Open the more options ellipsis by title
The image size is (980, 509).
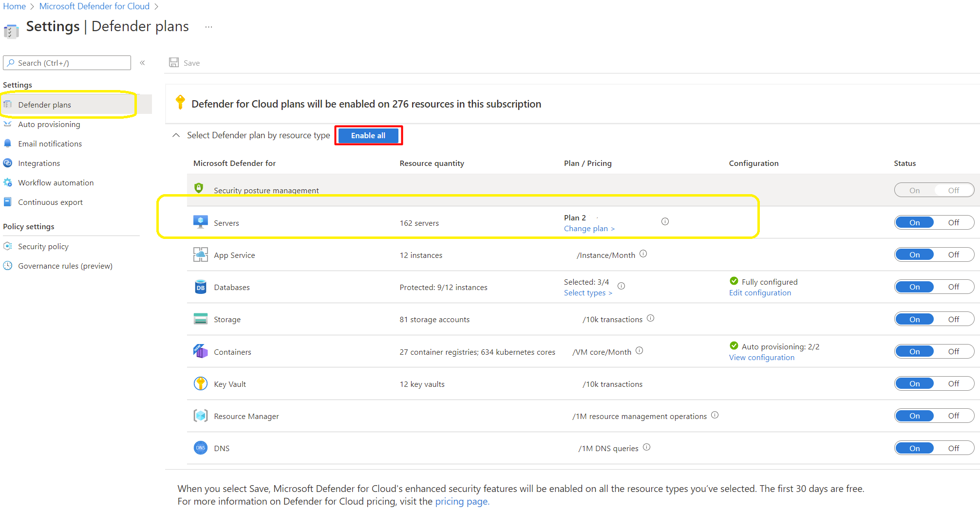point(209,27)
